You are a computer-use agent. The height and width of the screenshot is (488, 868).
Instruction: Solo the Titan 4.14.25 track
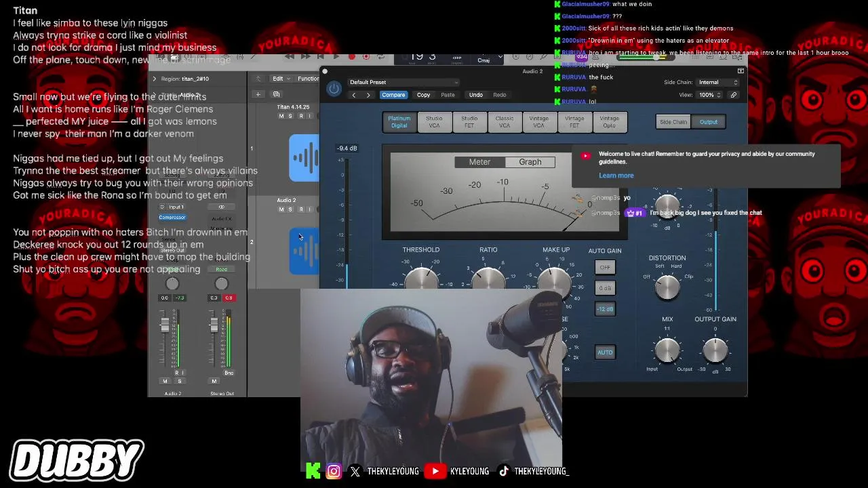pyautogui.click(x=290, y=117)
